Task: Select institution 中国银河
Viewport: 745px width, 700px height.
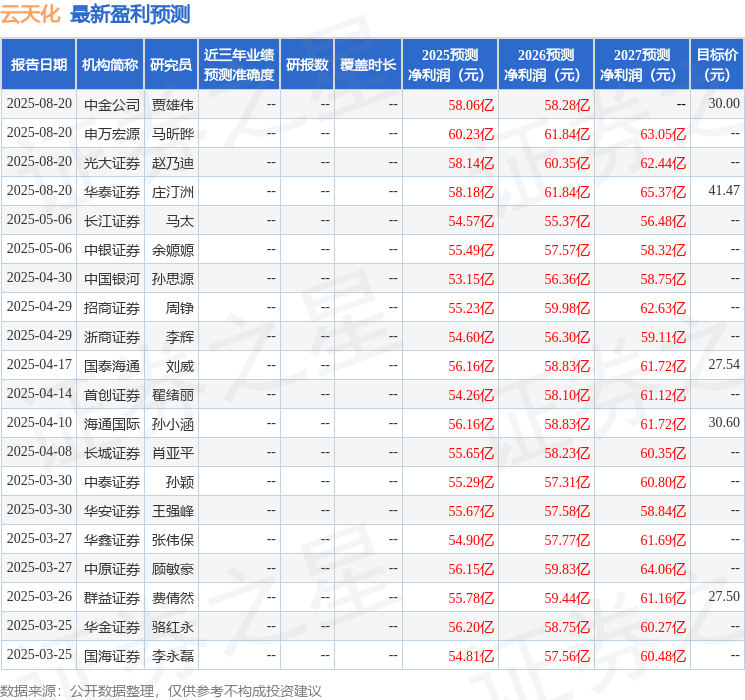Action: tap(112, 278)
